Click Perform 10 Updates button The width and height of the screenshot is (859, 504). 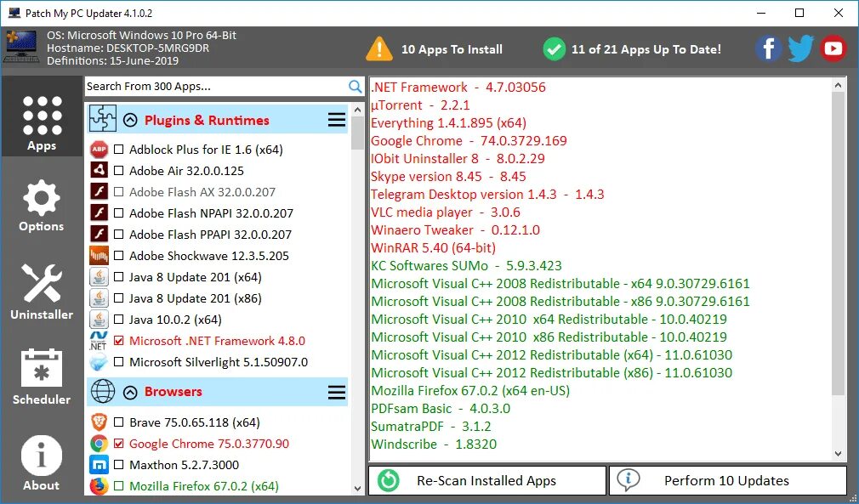click(x=728, y=480)
